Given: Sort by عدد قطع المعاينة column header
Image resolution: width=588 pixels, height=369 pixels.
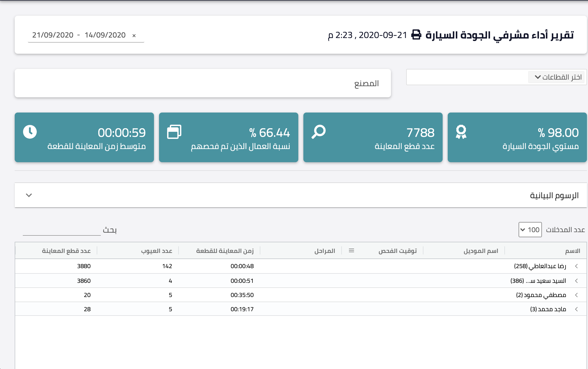Looking at the screenshot, I should (x=66, y=251).
